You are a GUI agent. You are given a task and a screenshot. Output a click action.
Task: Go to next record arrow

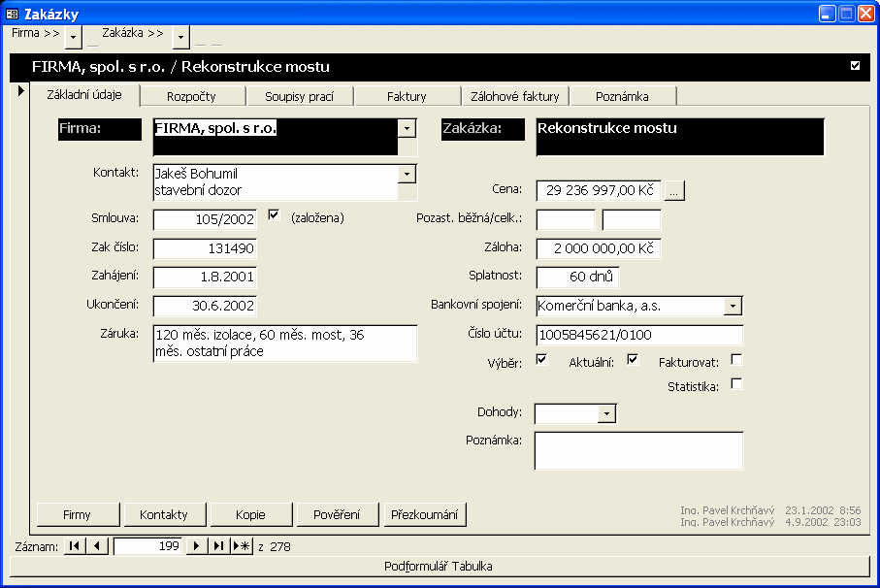pyautogui.click(x=196, y=546)
